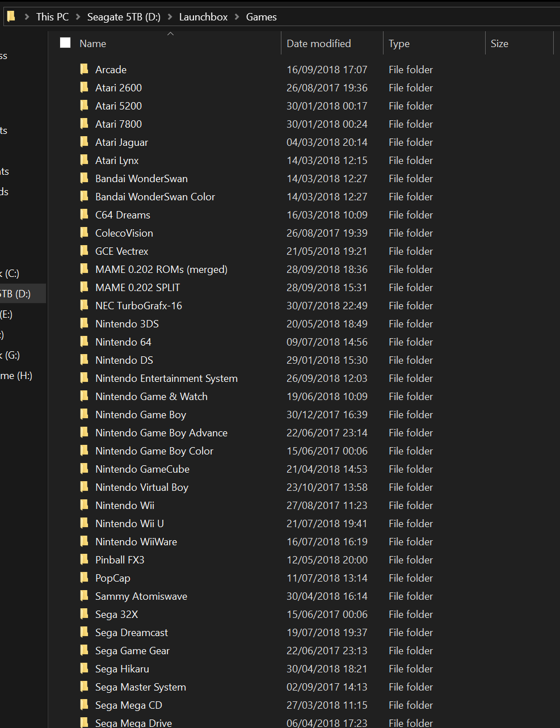Click the Atari Jaguar folder icon
The height and width of the screenshot is (728, 560).
(x=84, y=142)
